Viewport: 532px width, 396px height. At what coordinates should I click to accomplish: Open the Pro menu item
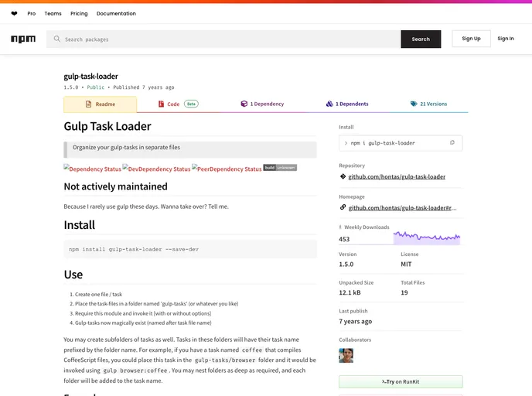pos(31,14)
